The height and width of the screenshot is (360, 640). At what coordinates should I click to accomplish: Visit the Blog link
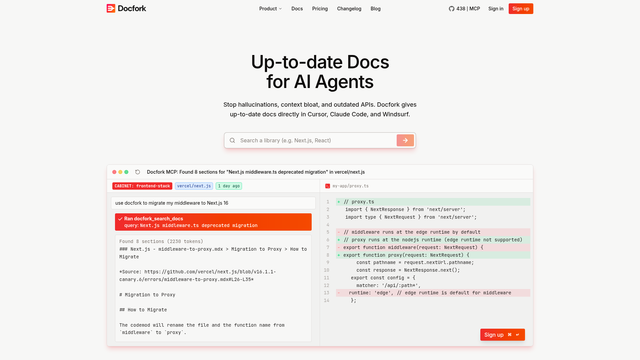pos(376,9)
